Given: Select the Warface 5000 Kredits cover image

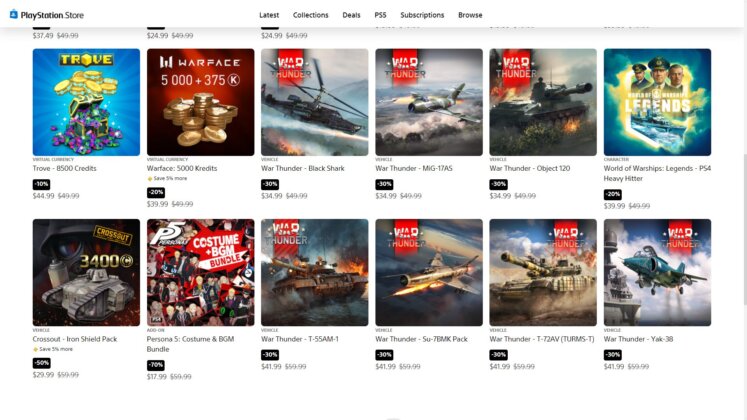Looking at the screenshot, I should coord(201,102).
